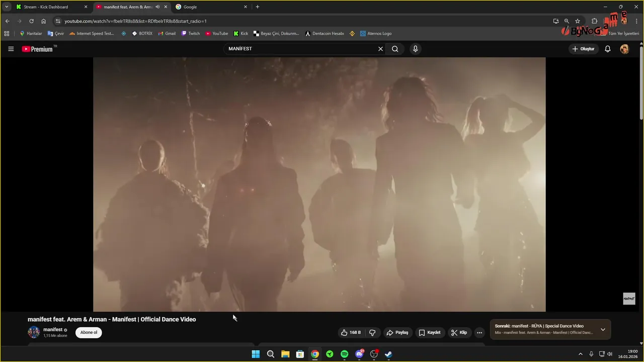Clear the MANİFEST search query
The height and width of the screenshot is (362, 644).
click(380, 49)
